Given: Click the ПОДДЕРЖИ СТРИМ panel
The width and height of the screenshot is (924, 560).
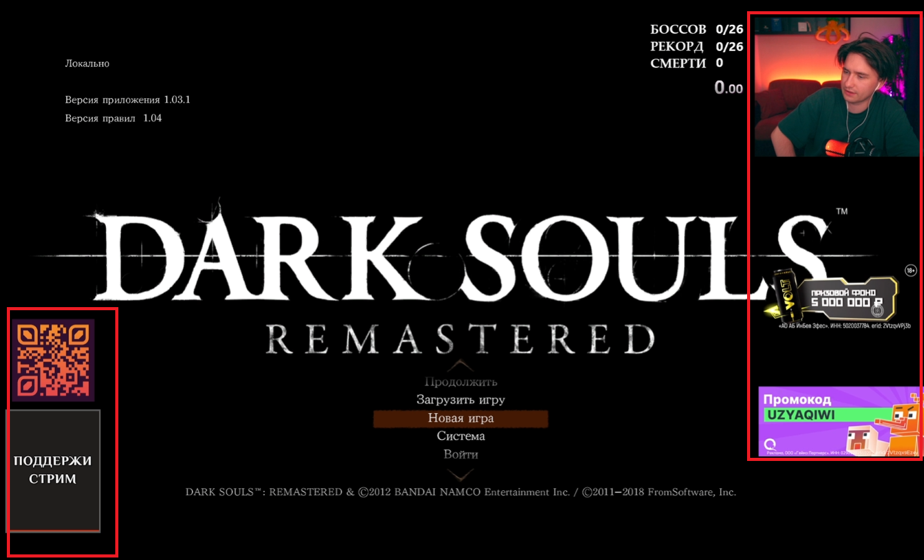Looking at the screenshot, I should (x=53, y=470).
